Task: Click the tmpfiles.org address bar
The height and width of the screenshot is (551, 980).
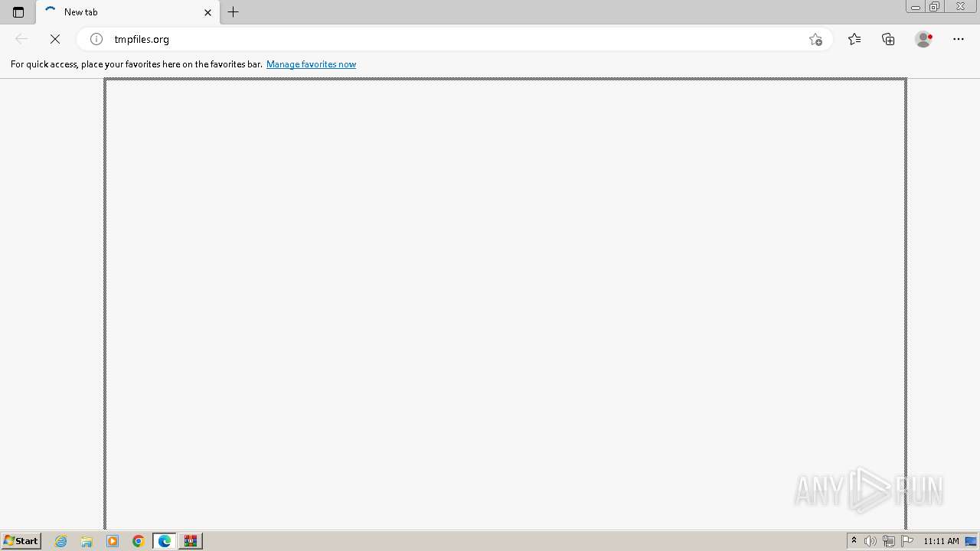Action: [456, 39]
